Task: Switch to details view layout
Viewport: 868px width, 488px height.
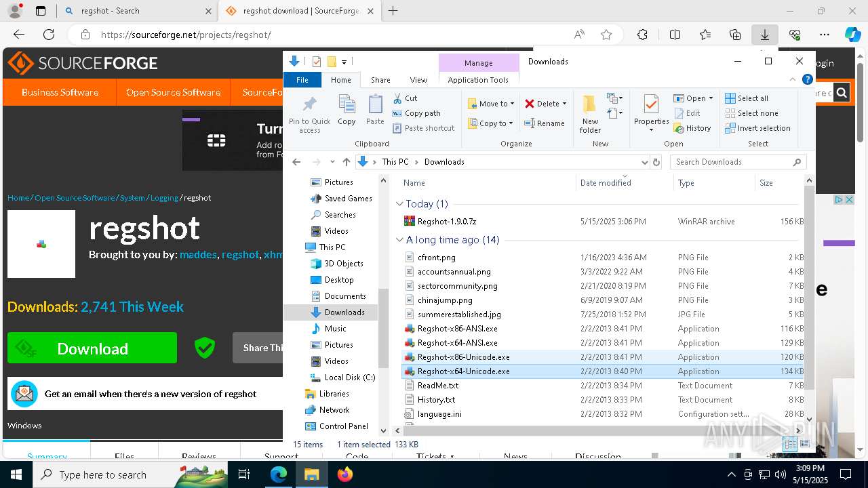Action: coord(790,445)
